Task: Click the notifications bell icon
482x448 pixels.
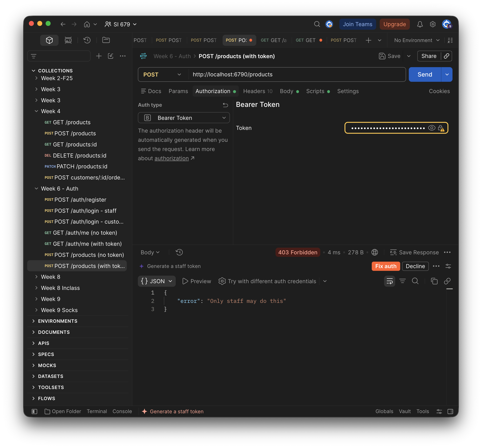Action: [x=420, y=24]
